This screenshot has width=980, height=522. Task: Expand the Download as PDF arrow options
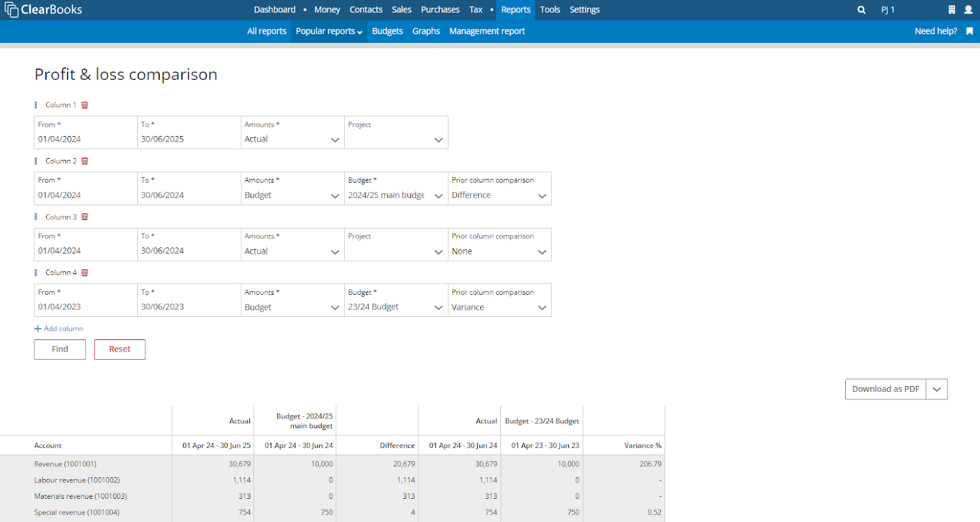pos(937,390)
